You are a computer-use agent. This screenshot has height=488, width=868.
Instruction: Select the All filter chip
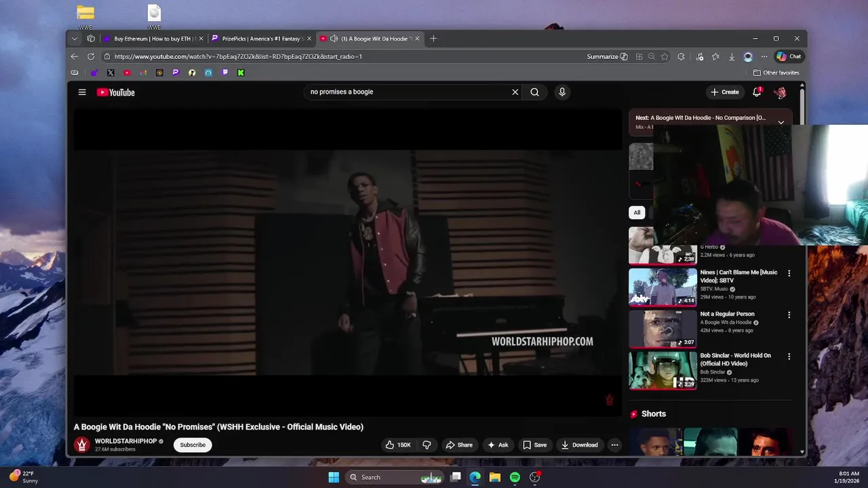coord(637,212)
